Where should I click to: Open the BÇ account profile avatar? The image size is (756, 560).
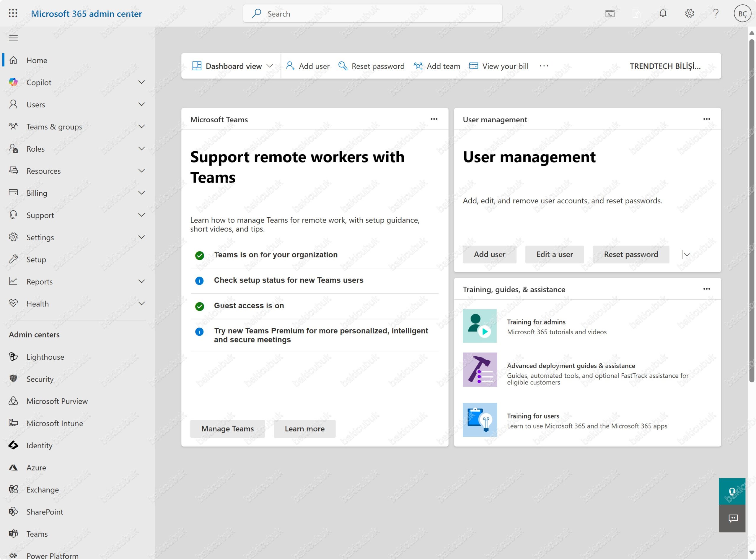coord(742,14)
